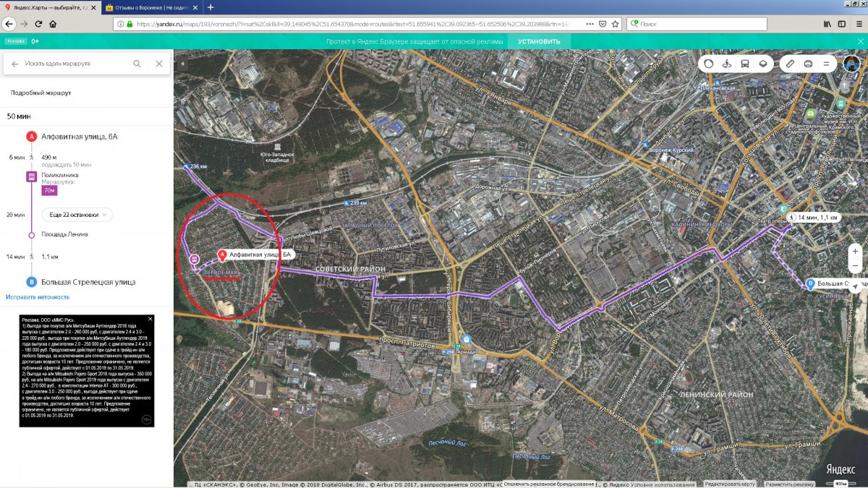Open the user profile avatar

851,64
